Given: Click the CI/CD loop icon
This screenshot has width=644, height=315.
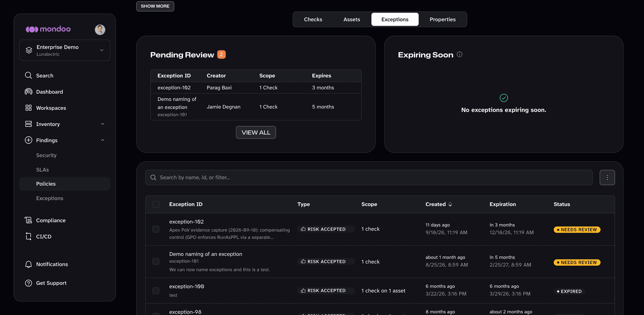Looking at the screenshot, I should (29, 236).
